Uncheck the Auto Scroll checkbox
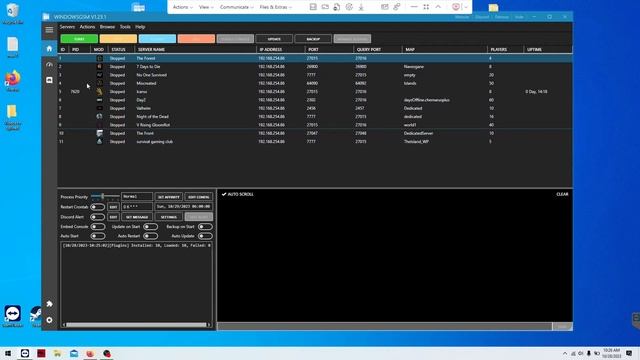This screenshot has height=360, width=640. click(x=224, y=194)
